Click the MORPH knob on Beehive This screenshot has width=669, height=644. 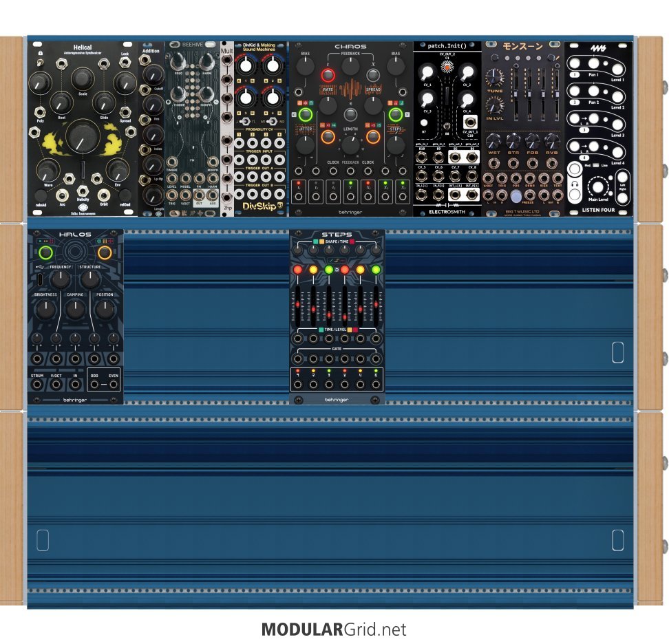coord(206,95)
